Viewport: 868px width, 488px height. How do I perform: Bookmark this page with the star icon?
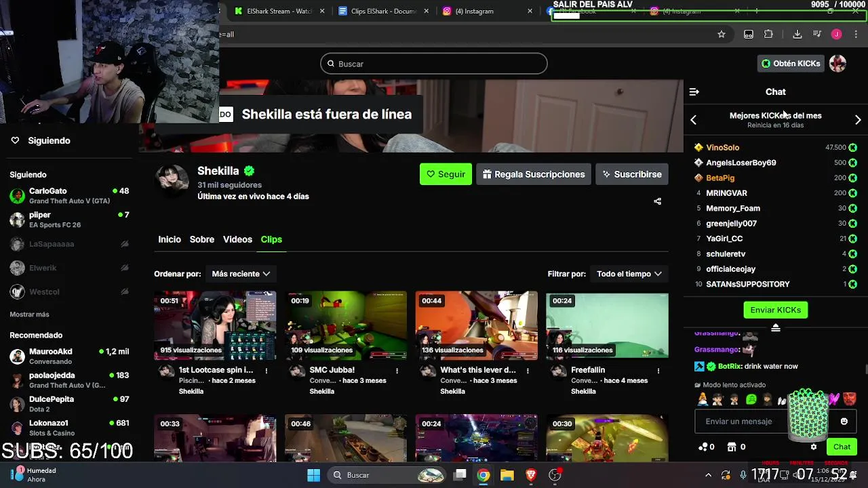722,35
